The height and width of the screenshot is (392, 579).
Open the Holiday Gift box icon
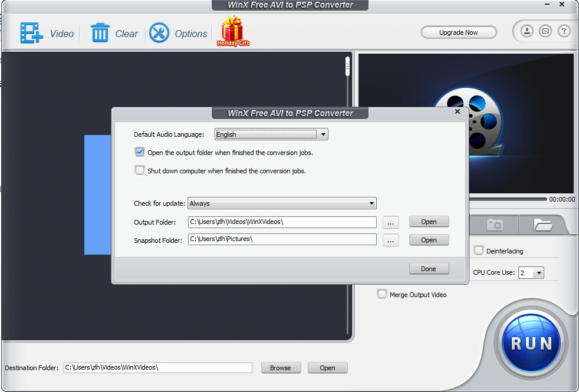tap(233, 31)
